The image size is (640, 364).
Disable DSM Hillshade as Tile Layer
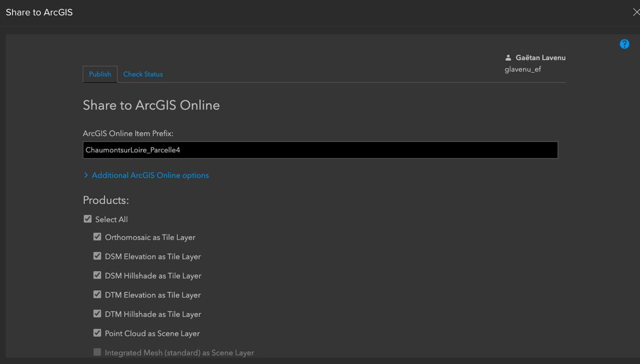pyautogui.click(x=97, y=275)
